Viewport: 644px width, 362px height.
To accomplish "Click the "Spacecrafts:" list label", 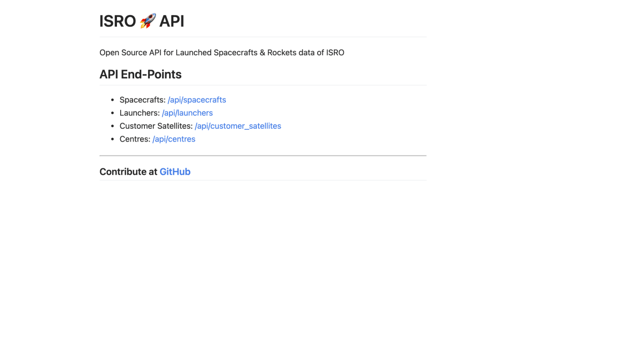I will pyautogui.click(x=143, y=100).
